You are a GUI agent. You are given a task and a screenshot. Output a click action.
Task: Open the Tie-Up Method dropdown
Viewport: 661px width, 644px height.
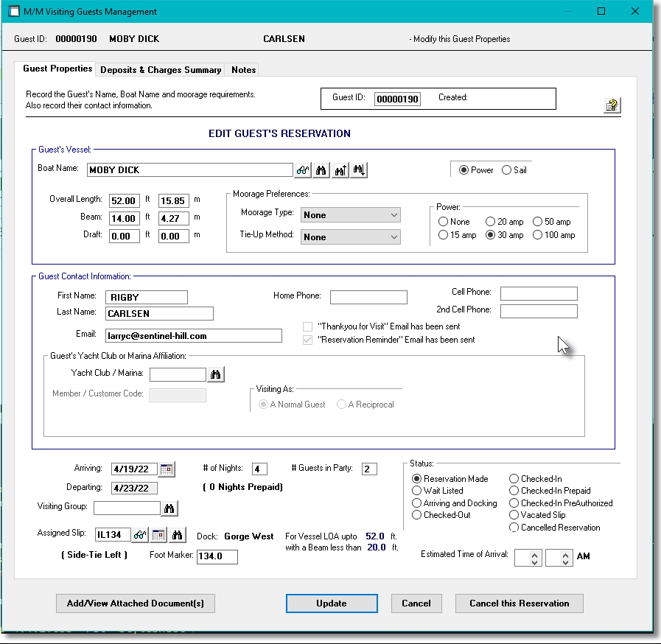pyautogui.click(x=393, y=237)
